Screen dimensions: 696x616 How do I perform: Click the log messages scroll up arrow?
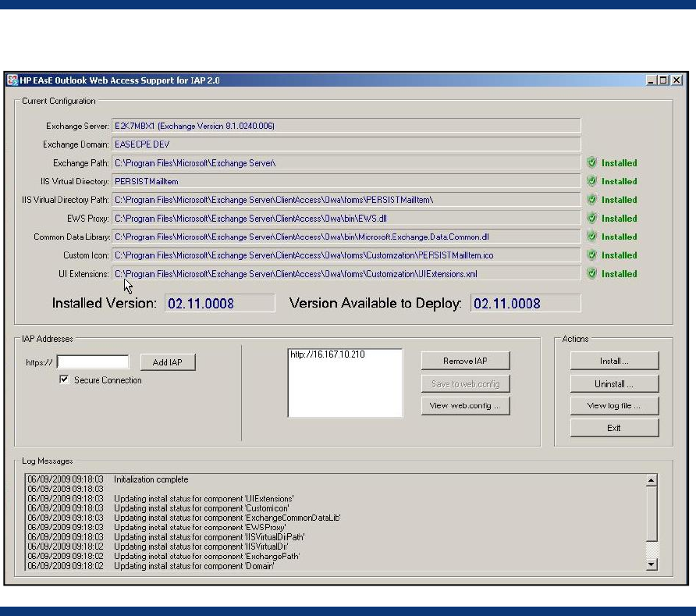tap(652, 480)
